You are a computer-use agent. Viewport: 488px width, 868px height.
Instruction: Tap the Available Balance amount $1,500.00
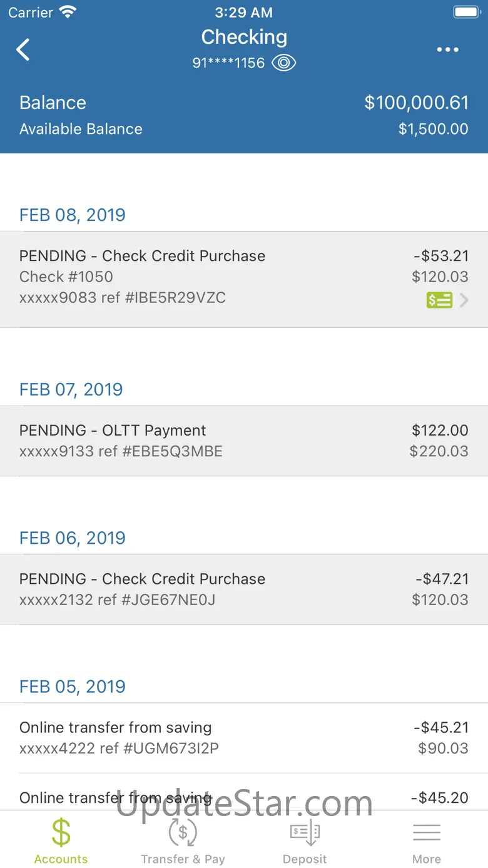pos(433,129)
